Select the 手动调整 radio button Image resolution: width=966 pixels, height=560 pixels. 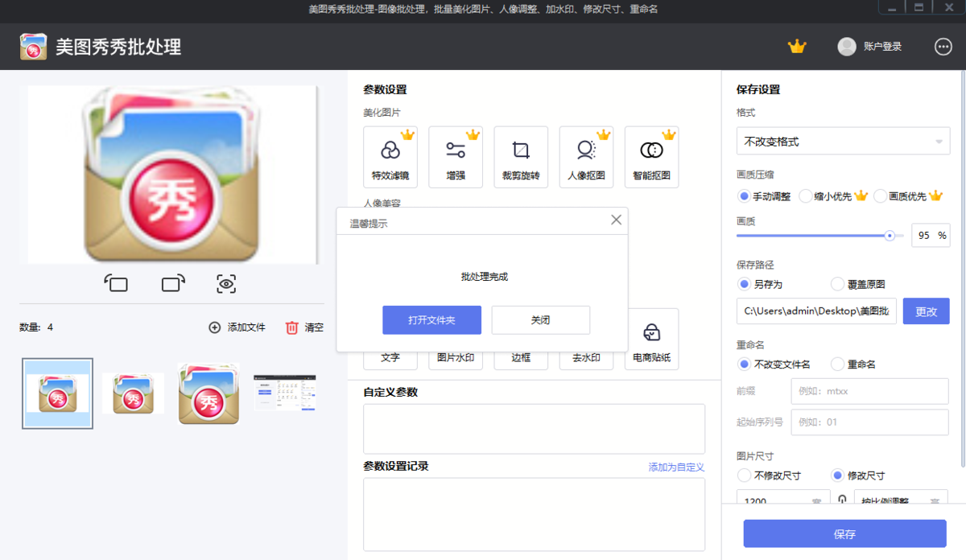pyautogui.click(x=744, y=196)
